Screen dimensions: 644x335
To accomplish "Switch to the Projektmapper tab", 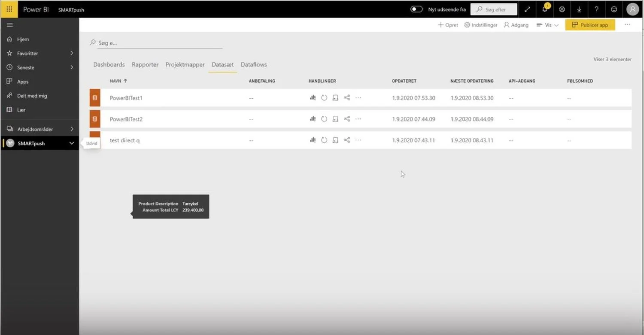I will 185,64.
